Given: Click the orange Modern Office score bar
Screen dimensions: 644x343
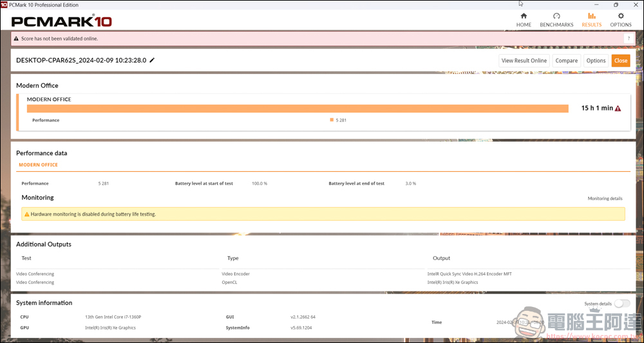Looking at the screenshot, I should pyautogui.click(x=297, y=109).
